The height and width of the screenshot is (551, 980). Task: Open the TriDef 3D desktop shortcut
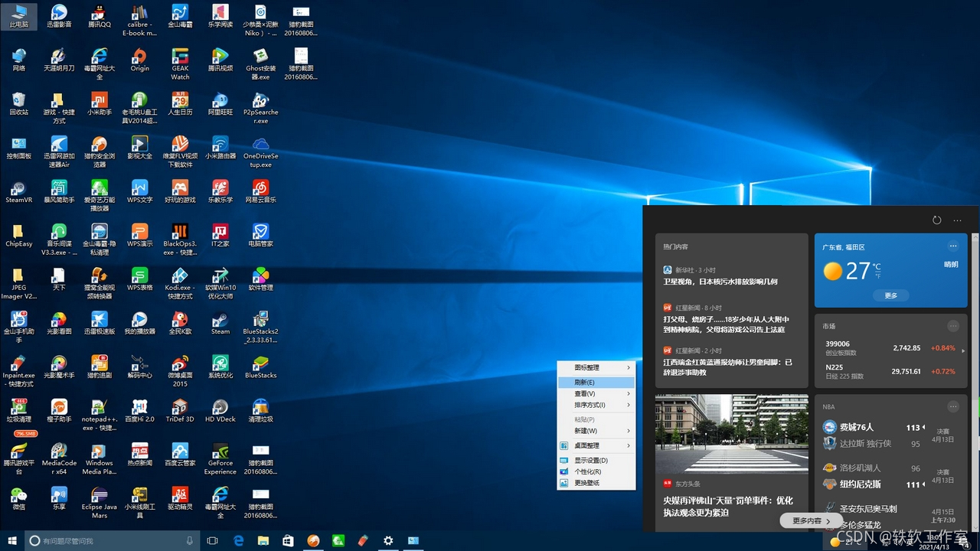click(x=180, y=409)
